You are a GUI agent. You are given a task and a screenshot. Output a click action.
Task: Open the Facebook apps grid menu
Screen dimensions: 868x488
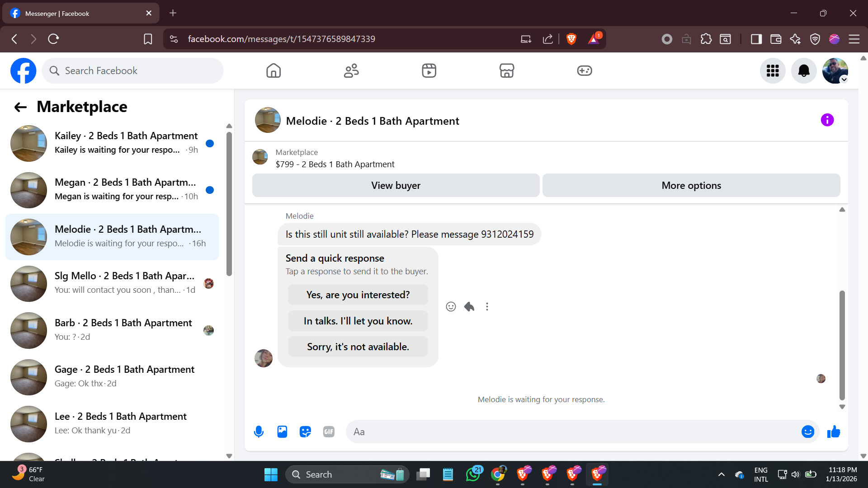coord(773,71)
